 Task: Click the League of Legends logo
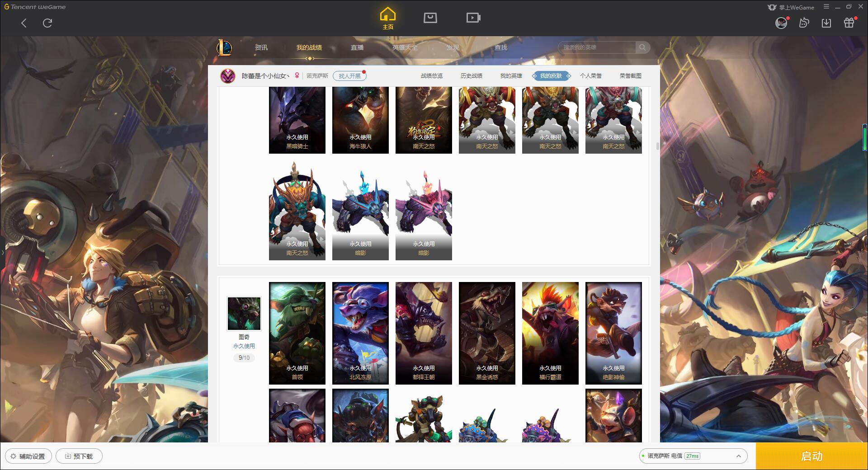tap(225, 47)
